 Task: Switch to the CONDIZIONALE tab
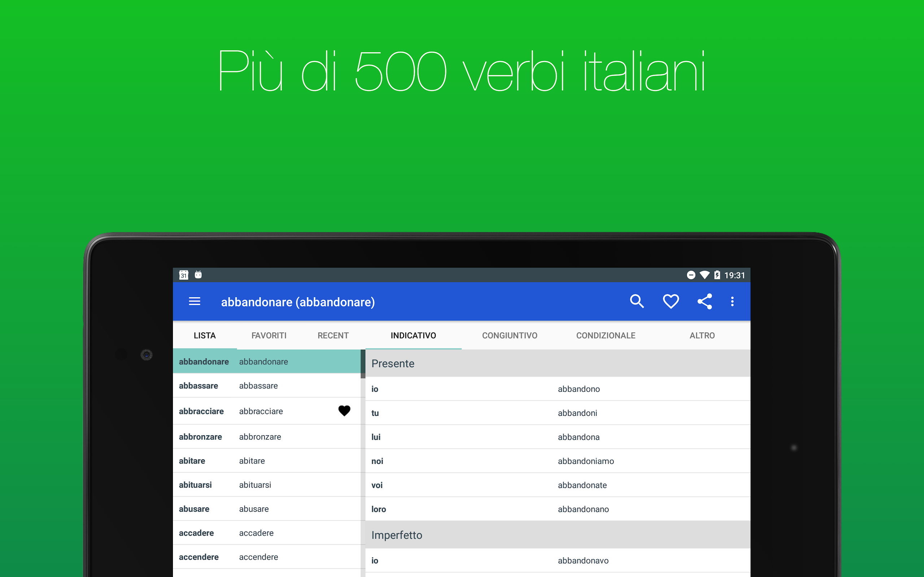click(x=606, y=335)
